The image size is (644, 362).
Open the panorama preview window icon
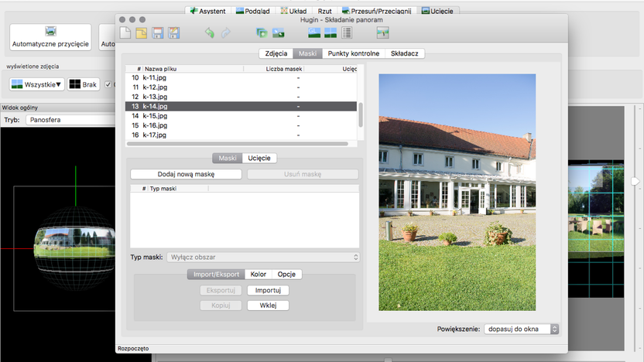331,32
